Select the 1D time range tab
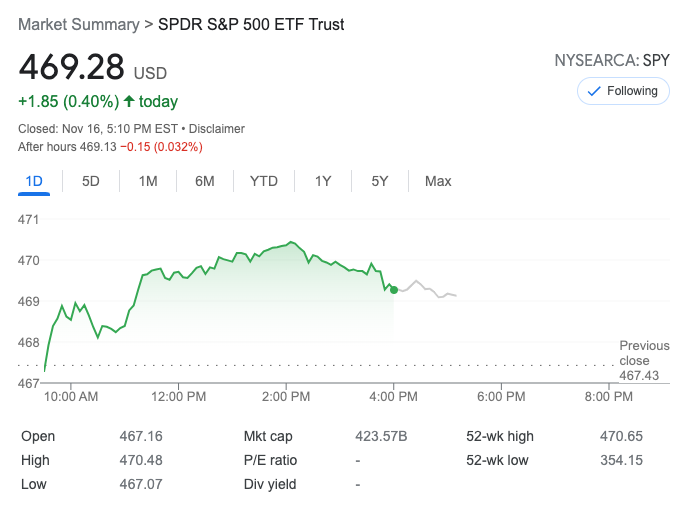The height and width of the screenshot is (506, 691). tap(34, 181)
